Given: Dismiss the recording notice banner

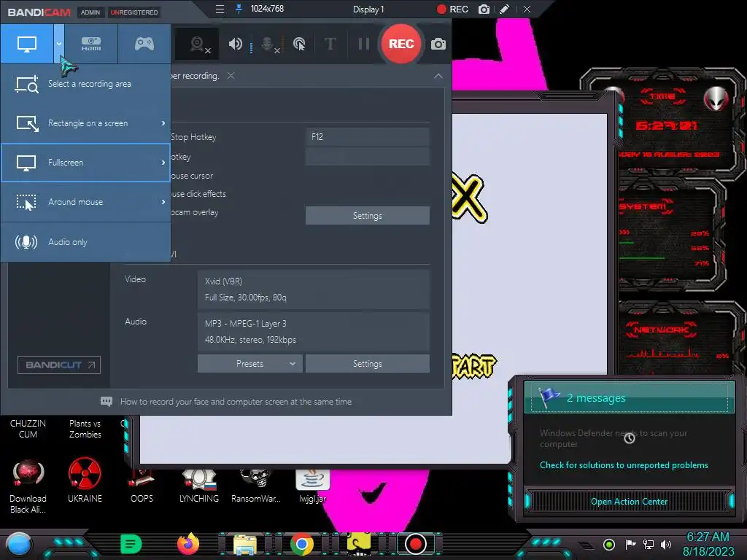Looking at the screenshot, I should [231, 76].
